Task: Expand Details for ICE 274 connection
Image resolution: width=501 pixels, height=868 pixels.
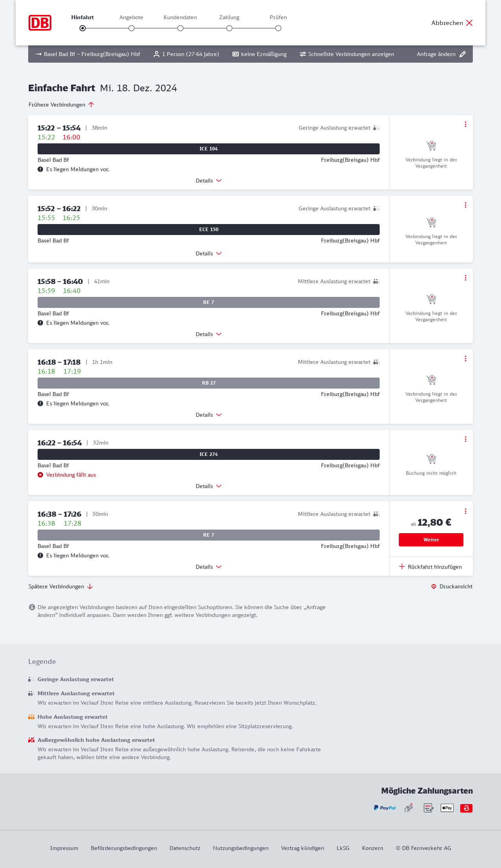Action: coord(209,486)
